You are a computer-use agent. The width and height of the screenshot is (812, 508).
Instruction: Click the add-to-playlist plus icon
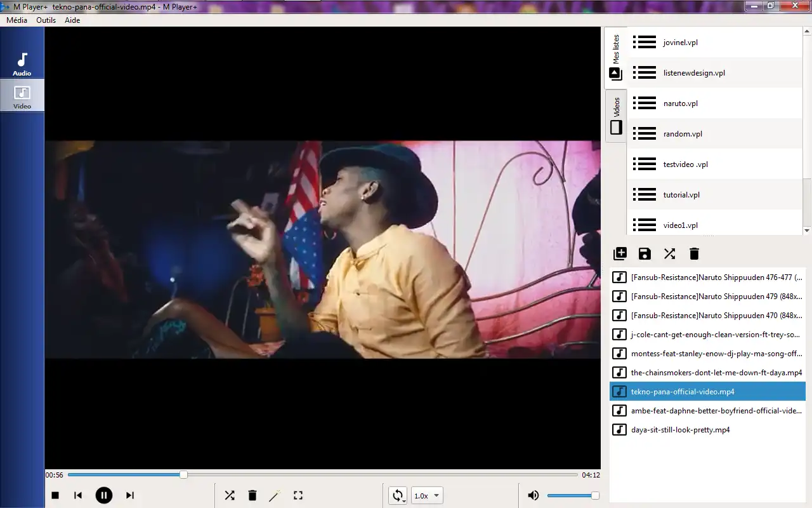[x=620, y=254]
